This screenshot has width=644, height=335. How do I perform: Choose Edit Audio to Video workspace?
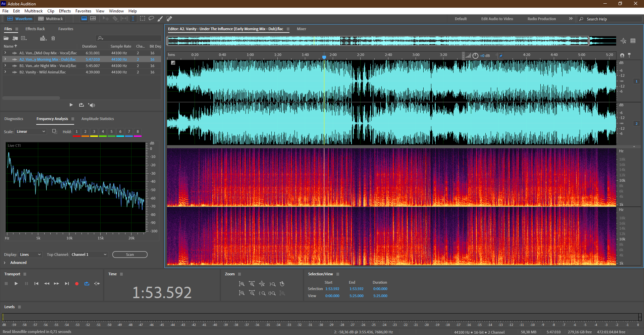point(497,19)
